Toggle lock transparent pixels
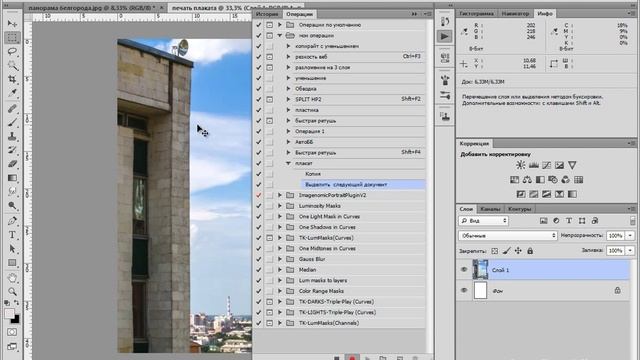The height and width of the screenshot is (360, 640). (495, 251)
